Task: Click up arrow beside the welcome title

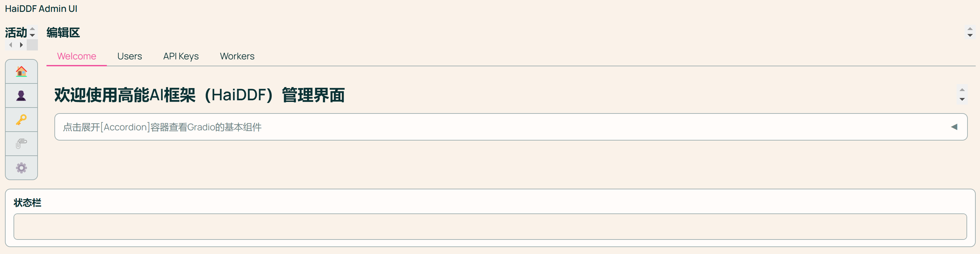Action: [x=962, y=90]
